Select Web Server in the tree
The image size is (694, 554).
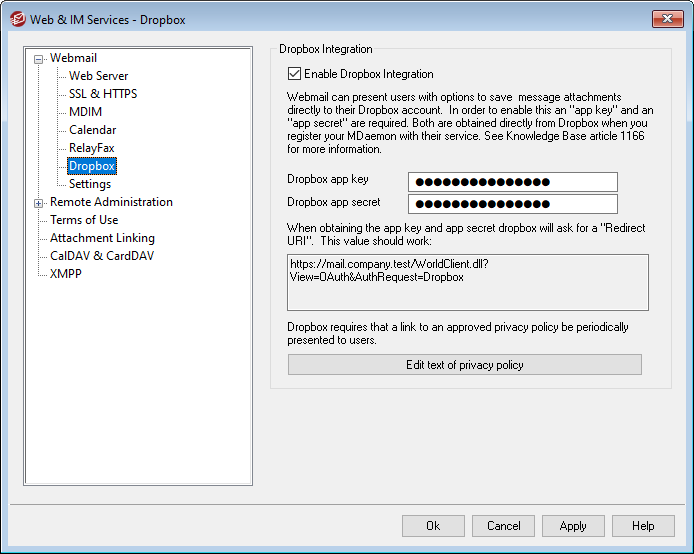pyautogui.click(x=98, y=76)
